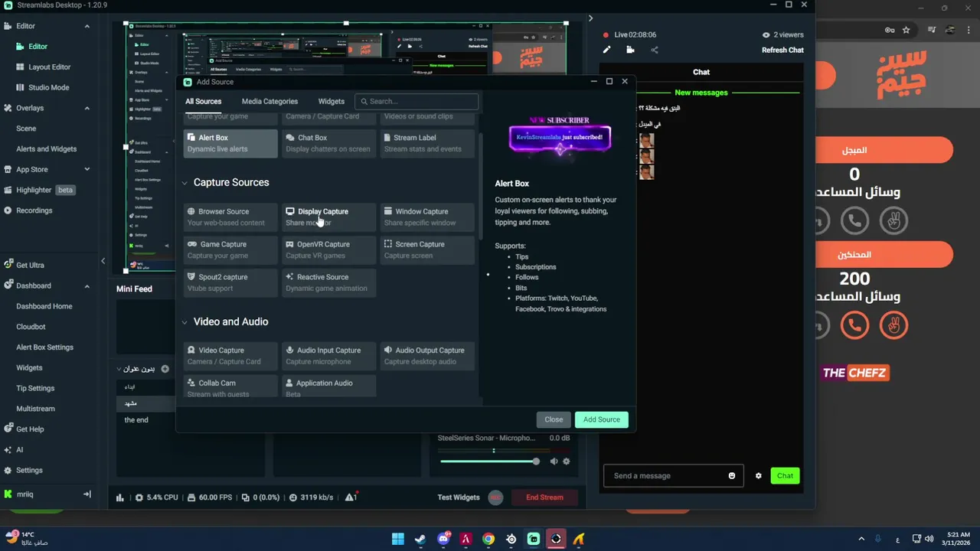Select the Spout2 capture source
Viewport: 980px width, 551px height.
click(x=230, y=282)
